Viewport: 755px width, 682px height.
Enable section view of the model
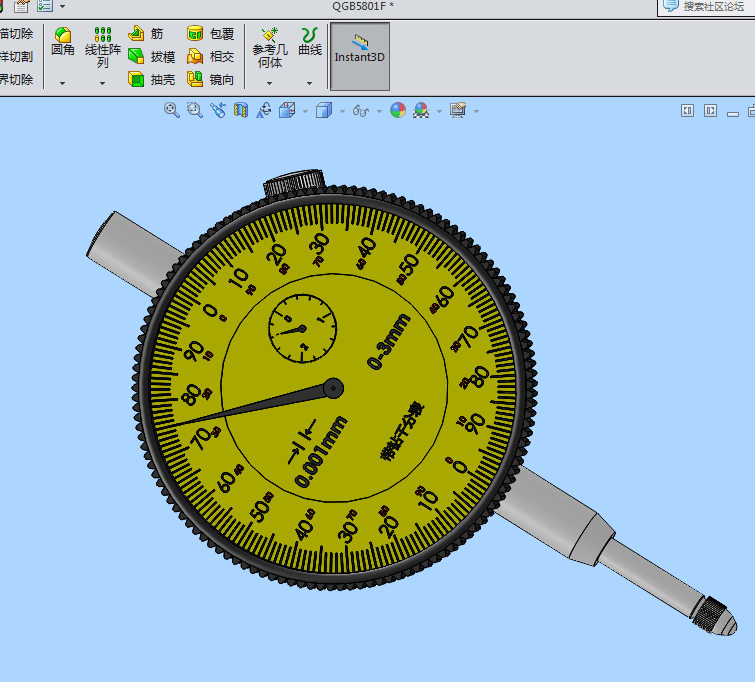point(241,110)
